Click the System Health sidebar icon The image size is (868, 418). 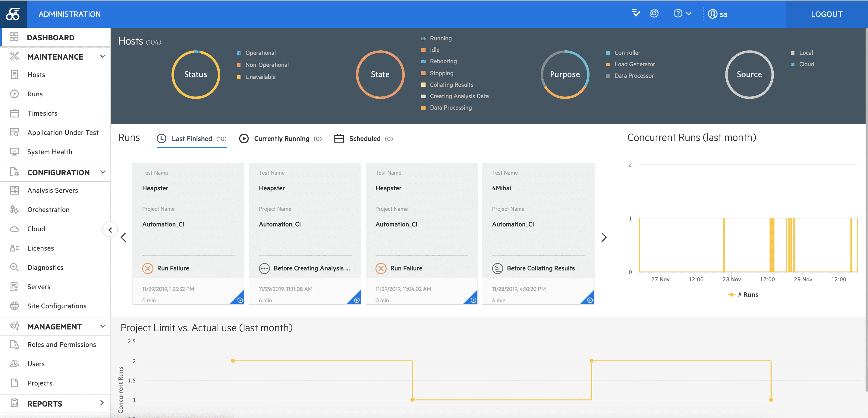pos(15,151)
